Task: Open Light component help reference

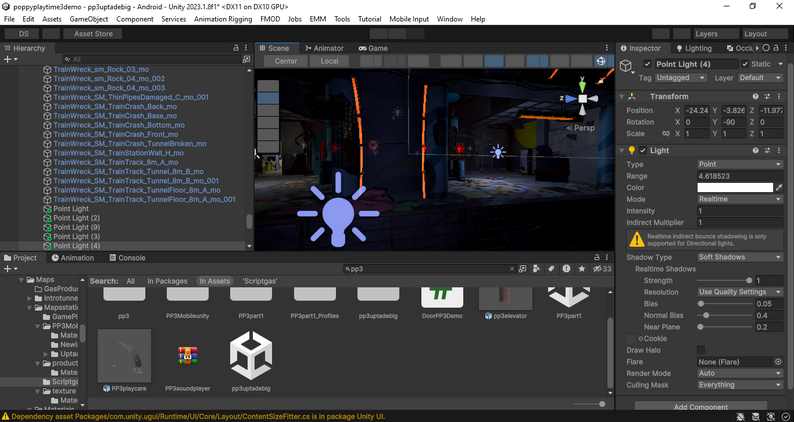Action: point(756,150)
